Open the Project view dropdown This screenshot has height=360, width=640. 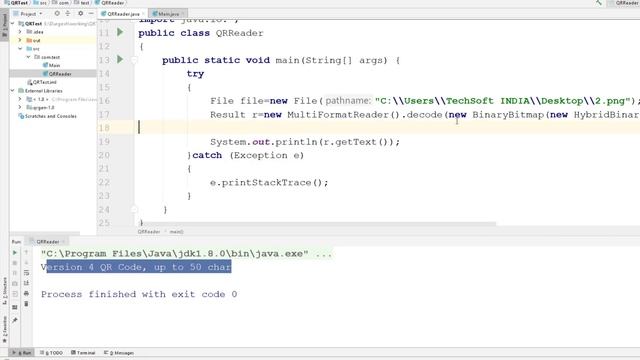pos(29,13)
